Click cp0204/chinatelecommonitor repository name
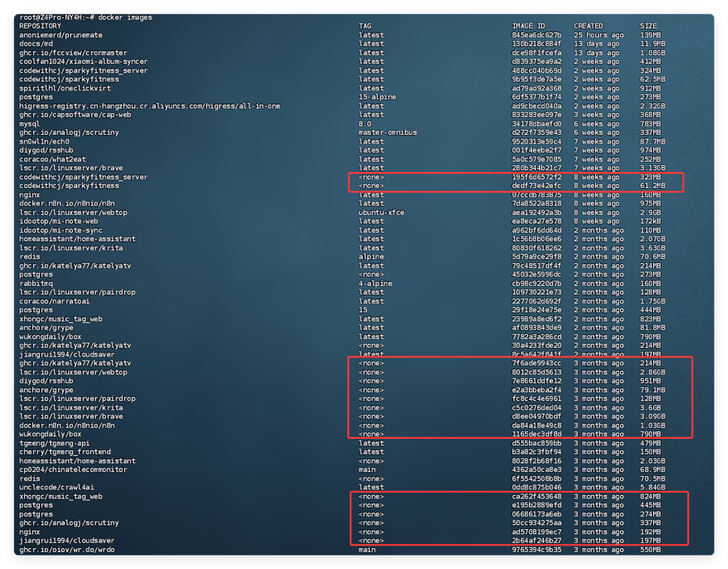Image resolution: width=728 pixels, height=569 pixels. 73,470
